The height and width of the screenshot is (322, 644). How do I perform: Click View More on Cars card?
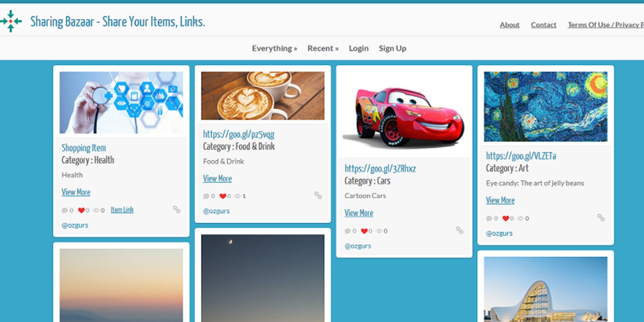(359, 213)
